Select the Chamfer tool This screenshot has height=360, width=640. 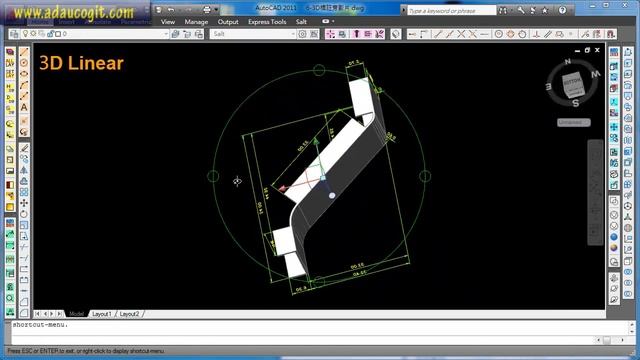[x=24, y=302]
